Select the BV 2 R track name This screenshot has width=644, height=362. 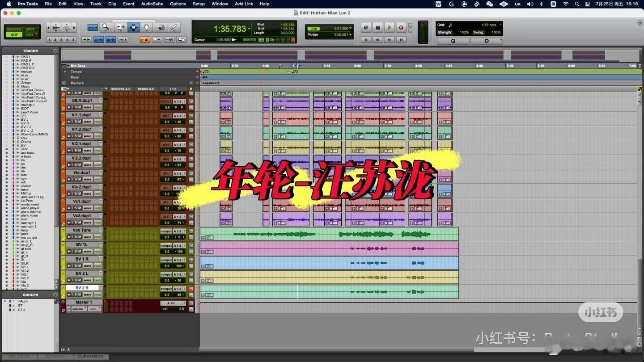click(82, 288)
